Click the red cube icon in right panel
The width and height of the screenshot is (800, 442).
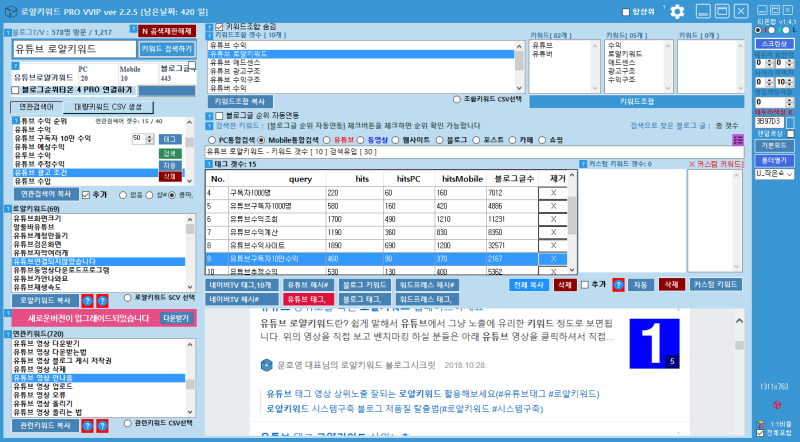click(x=777, y=405)
